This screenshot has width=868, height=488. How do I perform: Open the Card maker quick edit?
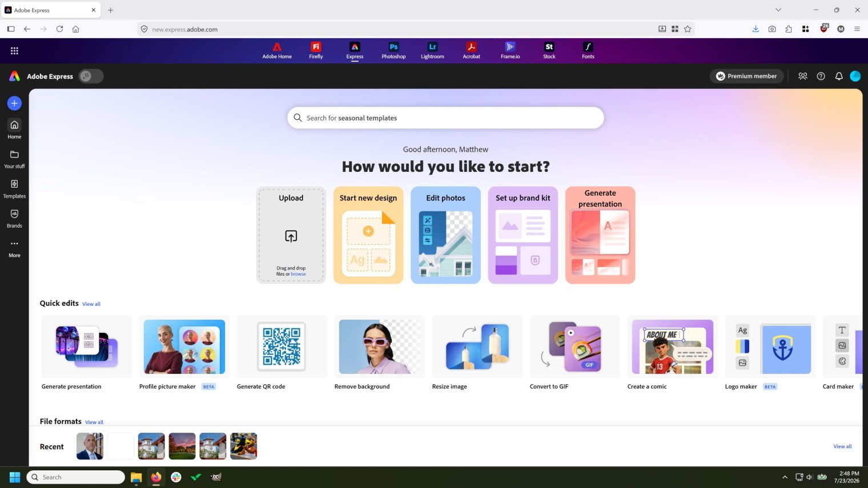click(x=842, y=346)
